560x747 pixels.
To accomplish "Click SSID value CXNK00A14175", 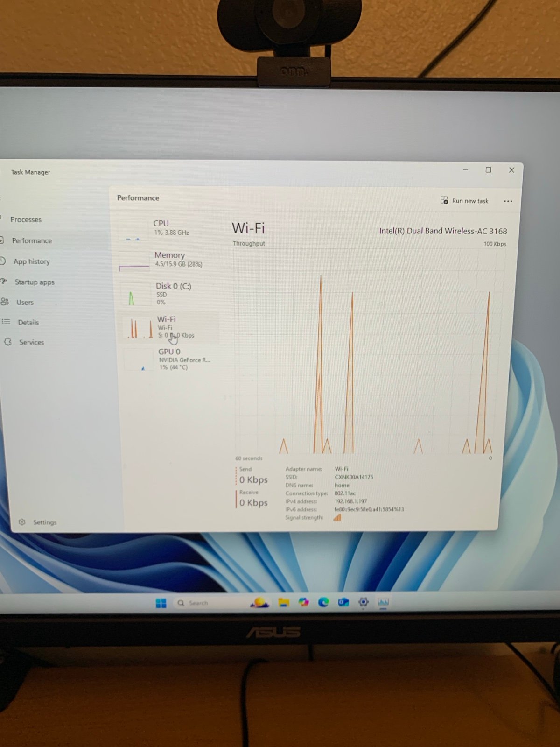I will [354, 477].
